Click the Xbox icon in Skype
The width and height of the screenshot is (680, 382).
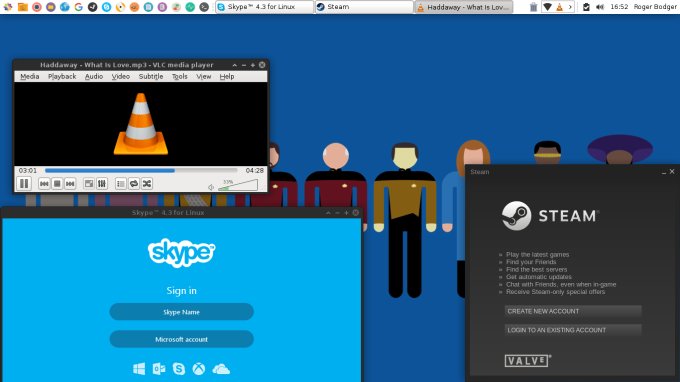tap(199, 369)
